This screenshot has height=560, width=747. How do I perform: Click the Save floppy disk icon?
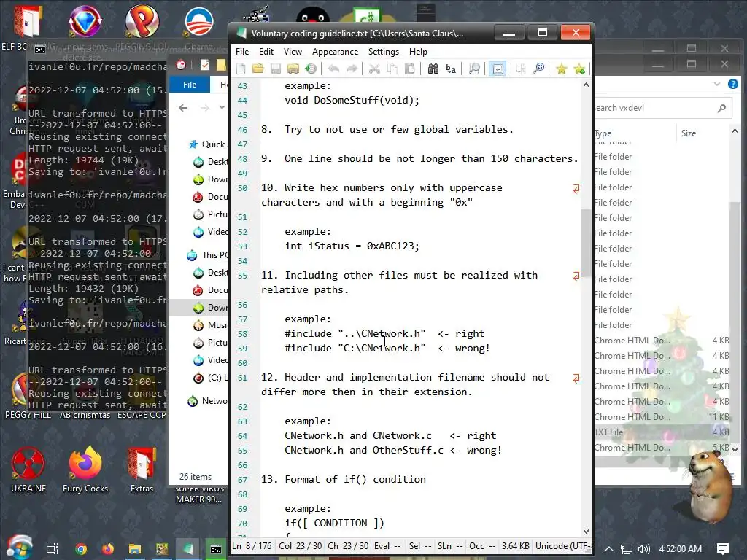click(276, 69)
